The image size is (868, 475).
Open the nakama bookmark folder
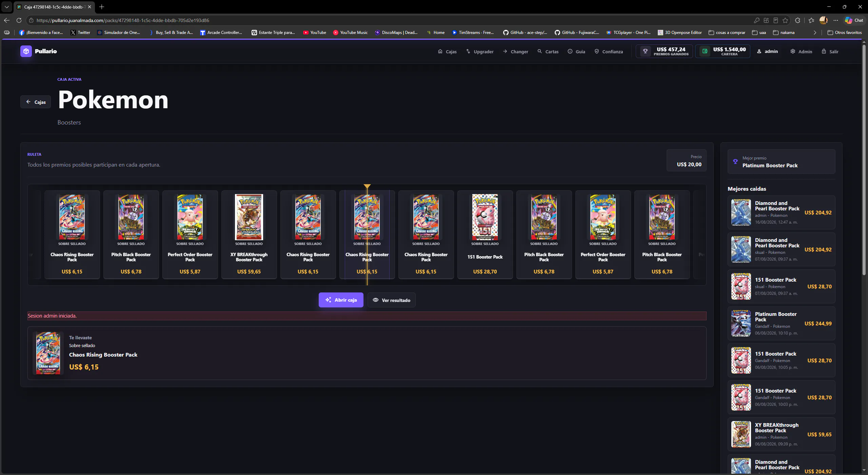(x=784, y=33)
